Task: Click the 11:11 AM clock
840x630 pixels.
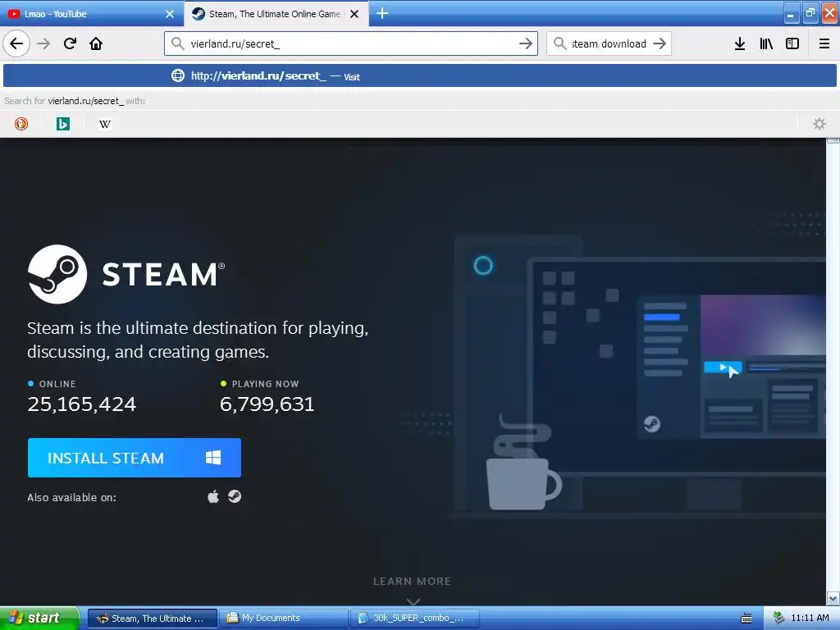Action: pyautogui.click(x=810, y=618)
